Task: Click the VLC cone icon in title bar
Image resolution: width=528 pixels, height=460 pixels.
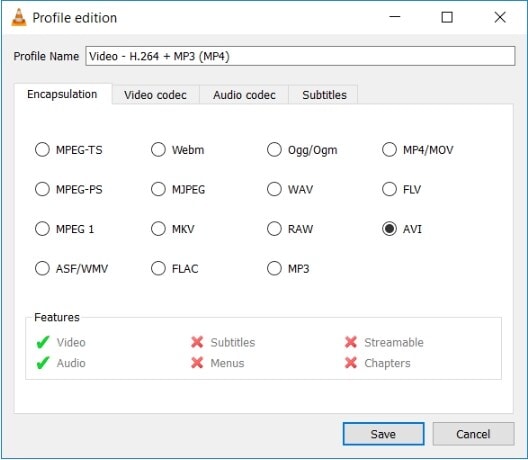Action: [19, 18]
